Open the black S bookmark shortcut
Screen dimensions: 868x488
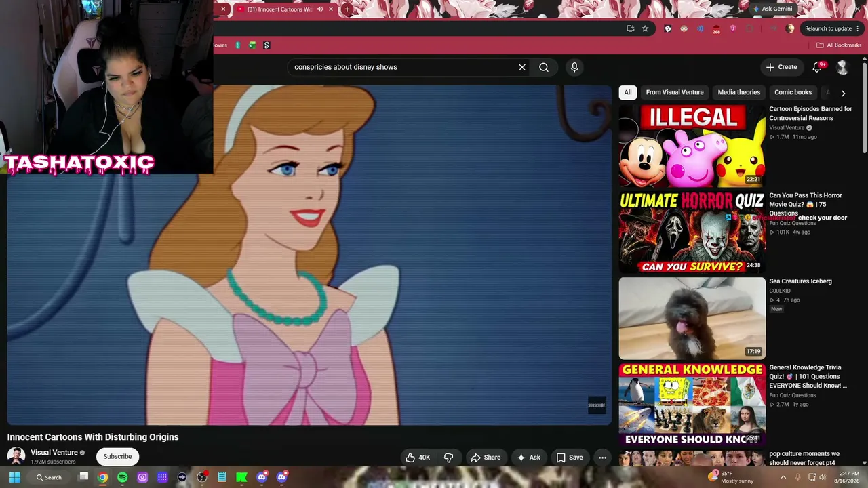267,45
